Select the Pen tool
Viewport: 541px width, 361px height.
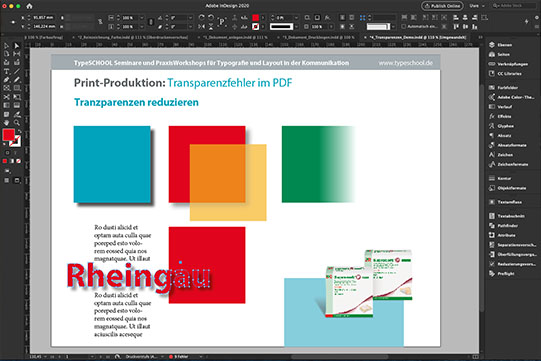tap(7, 80)
